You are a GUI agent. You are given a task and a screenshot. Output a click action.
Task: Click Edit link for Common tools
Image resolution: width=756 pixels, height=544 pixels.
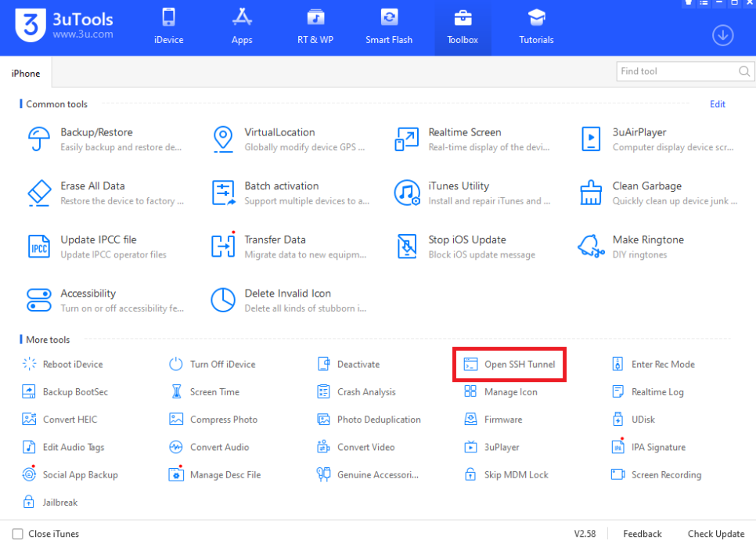coord(718,104)
